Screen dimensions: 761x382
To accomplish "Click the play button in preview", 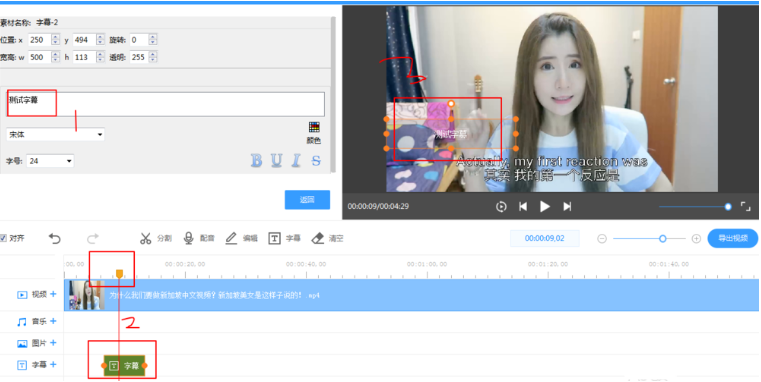I will point(545,206).
